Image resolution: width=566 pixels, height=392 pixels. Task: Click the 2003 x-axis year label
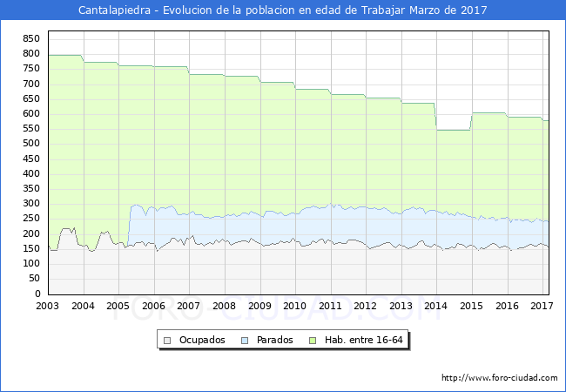(x=47, y=306)
